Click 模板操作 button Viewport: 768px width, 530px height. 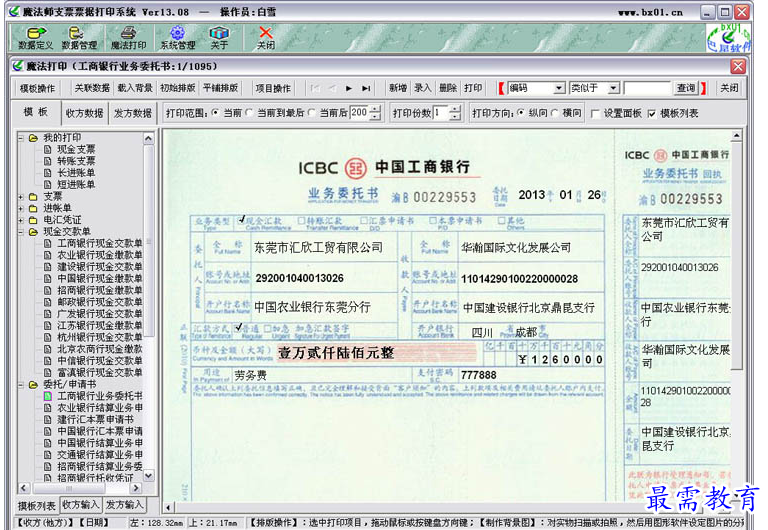tap(37, 88)
